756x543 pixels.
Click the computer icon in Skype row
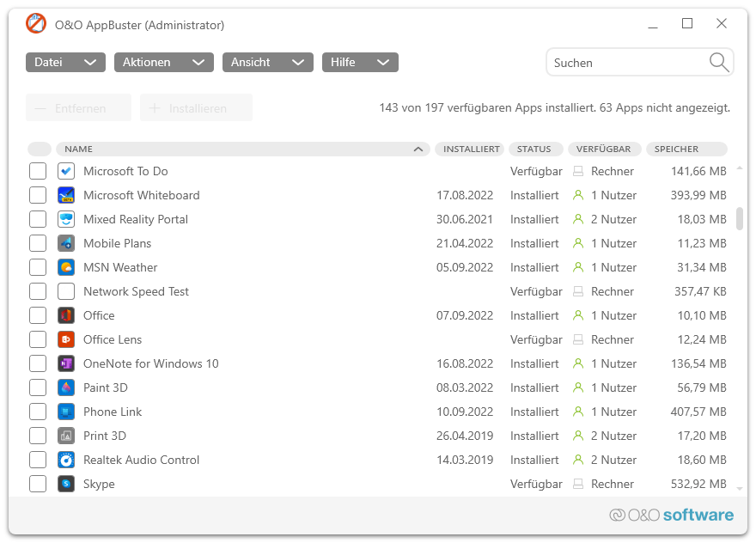(577, 484)
